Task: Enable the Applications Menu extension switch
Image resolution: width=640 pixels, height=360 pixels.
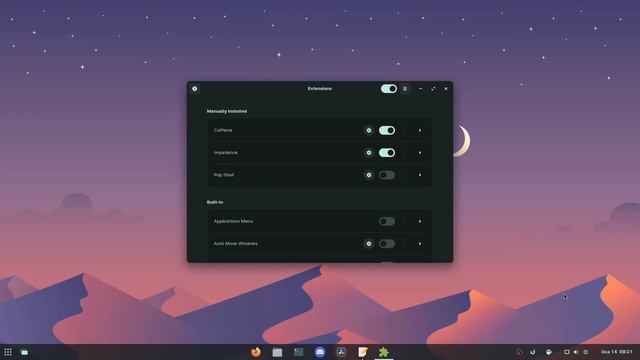Action: [x=387, y=221]
